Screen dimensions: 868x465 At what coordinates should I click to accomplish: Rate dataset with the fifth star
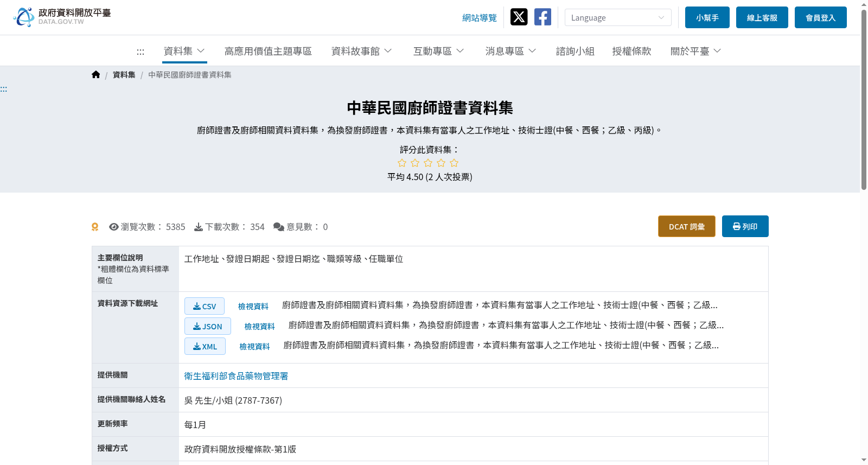point(454,163)
